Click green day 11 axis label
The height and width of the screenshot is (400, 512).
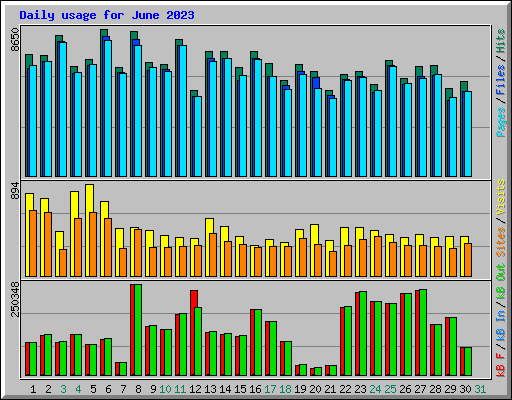click(x=180, y=389)
